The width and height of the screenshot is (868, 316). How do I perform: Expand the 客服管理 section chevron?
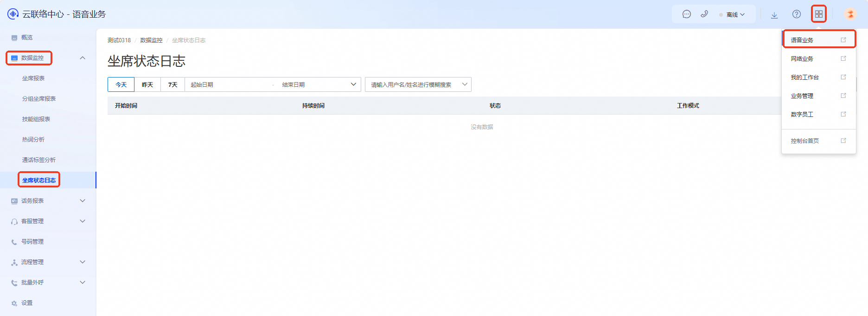[x=83, y=221]
